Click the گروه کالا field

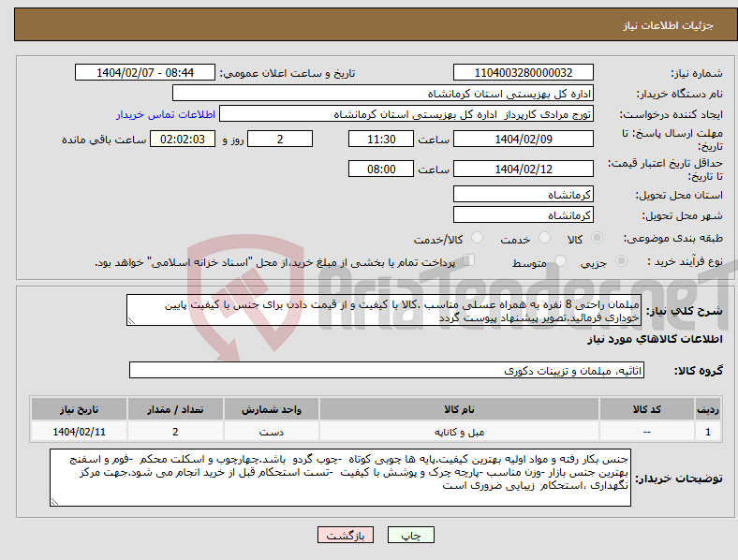(387, 370)
